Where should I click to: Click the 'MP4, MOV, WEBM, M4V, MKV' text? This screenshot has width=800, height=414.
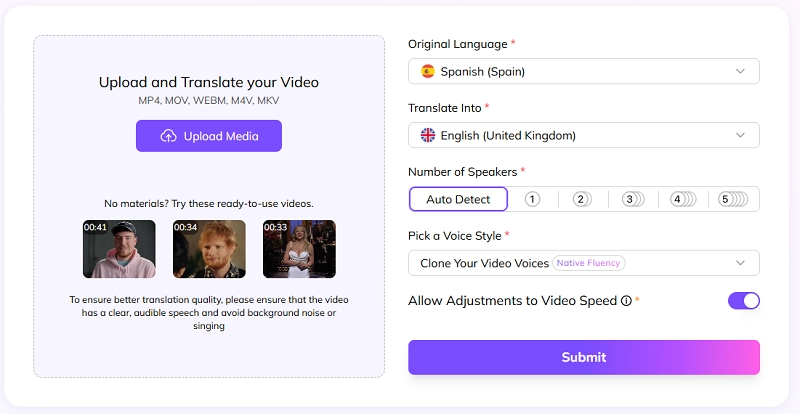coord(209,101)
